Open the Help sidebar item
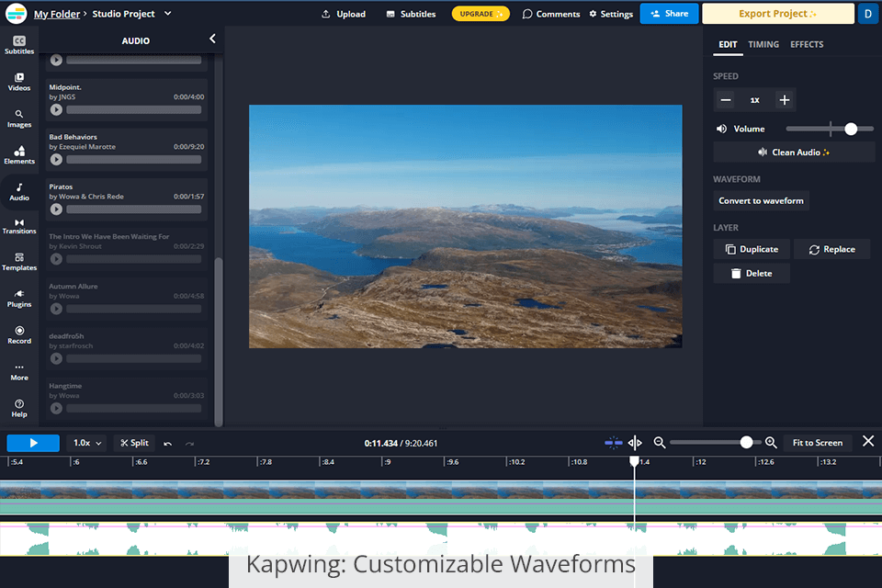This screenshot has height=588, width=882. point(19,409)
